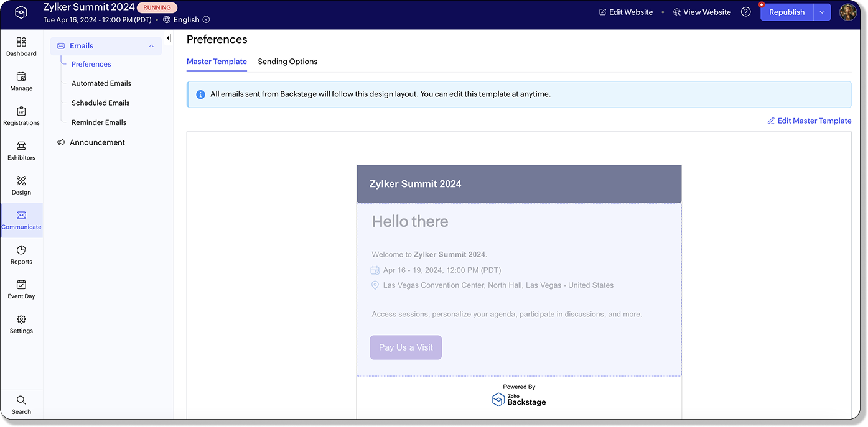Switch to the Sending Options tab
The width and height of the screenshot is (868, 427).
point(287,62)
